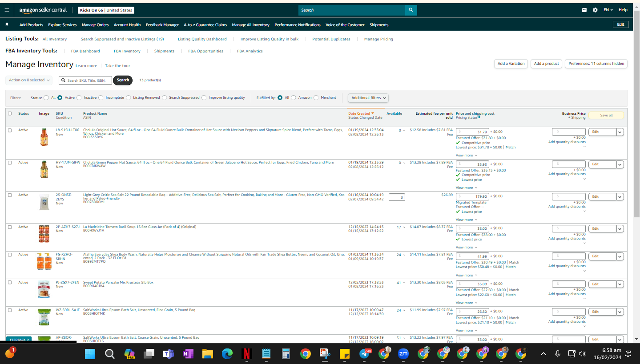Click the taskbar microphone icon

(x=558, y=354)
